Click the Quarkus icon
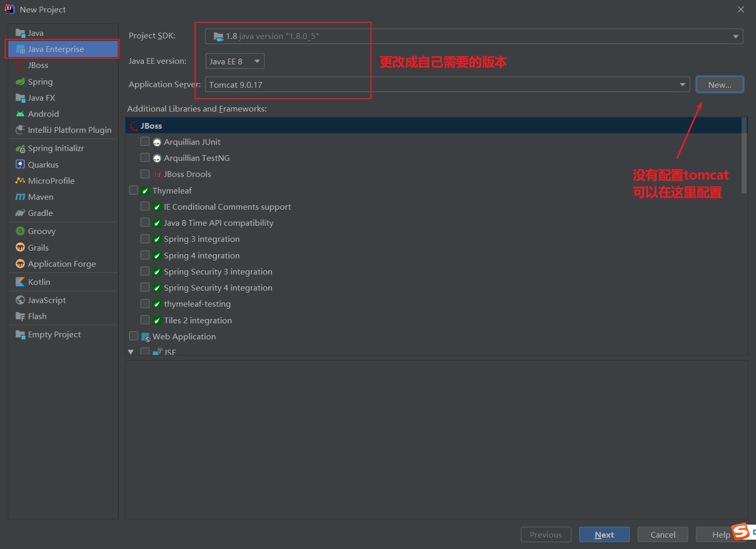This screenshot has height=549, width=756. (20, 164)
